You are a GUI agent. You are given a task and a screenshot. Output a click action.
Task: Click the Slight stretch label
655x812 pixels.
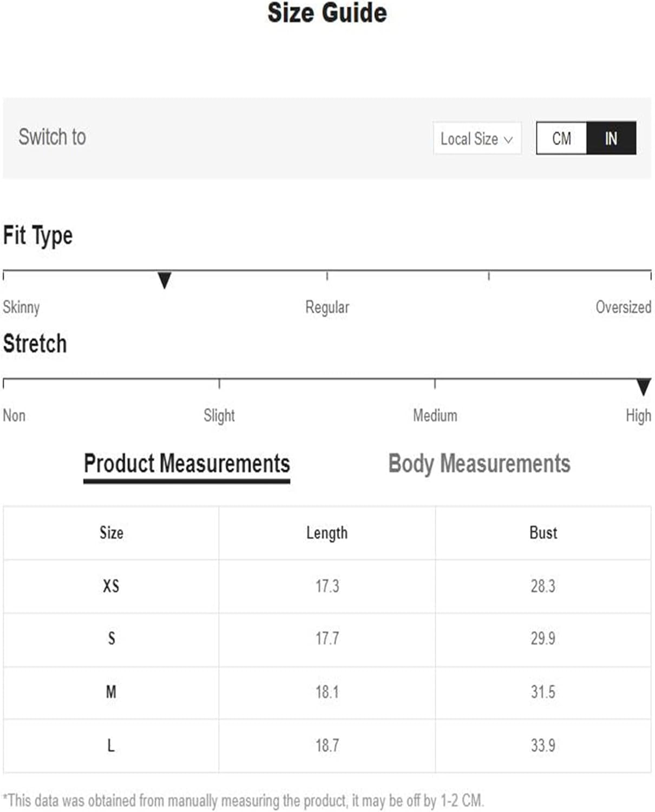tap(219, 415)
